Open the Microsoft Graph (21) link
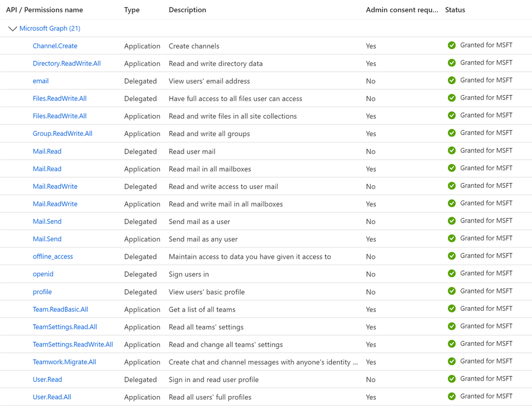 point(50,29)
